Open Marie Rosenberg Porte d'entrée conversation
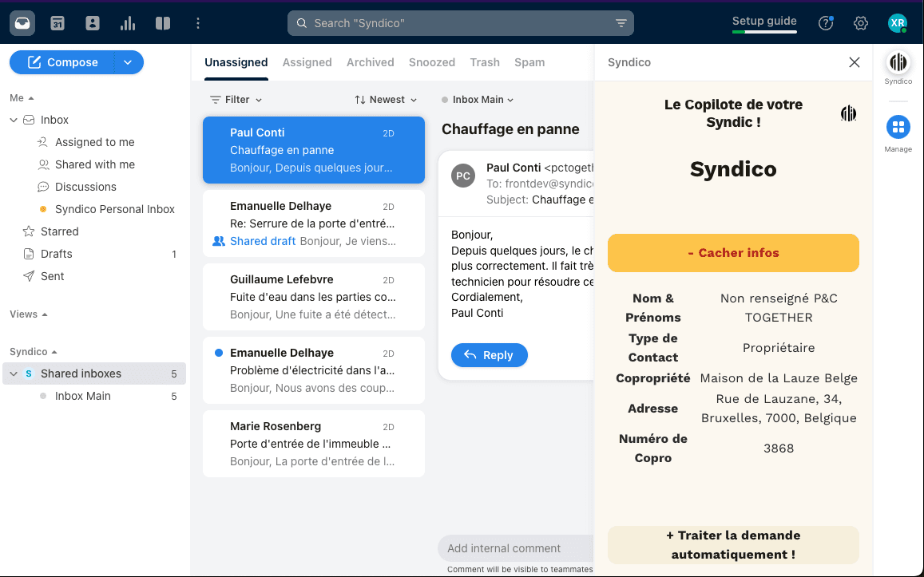Viewport: 924px width, 577px height. tap(314, 444)
